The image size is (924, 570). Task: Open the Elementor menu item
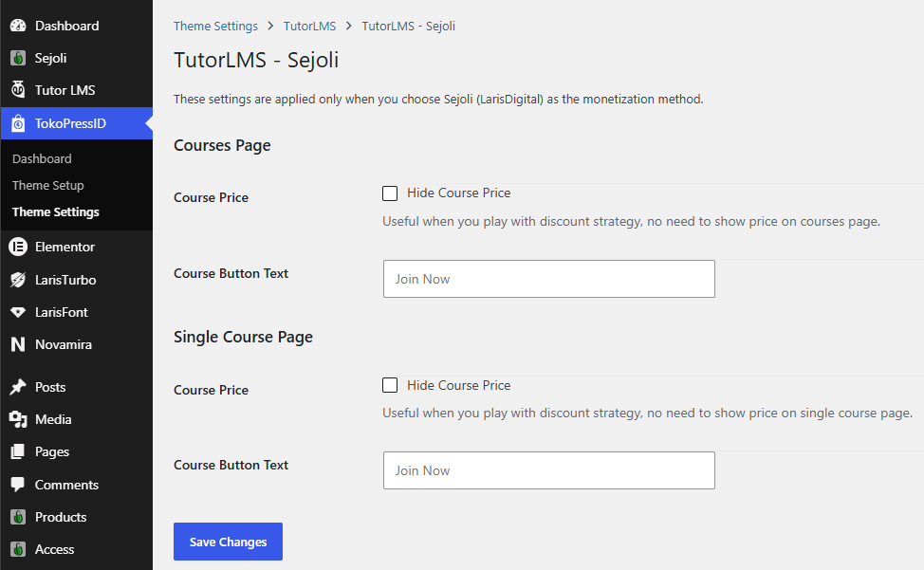tap(77, 247)
